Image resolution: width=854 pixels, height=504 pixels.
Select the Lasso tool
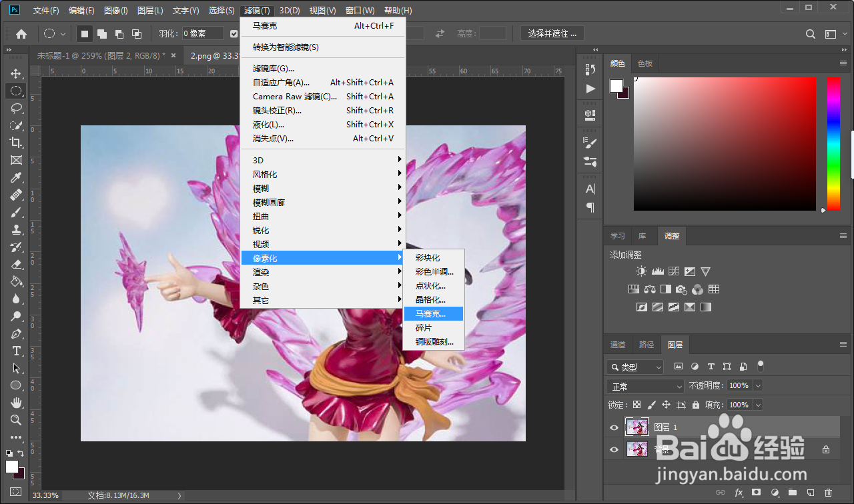pyautogui.click(x=16, y=108)
